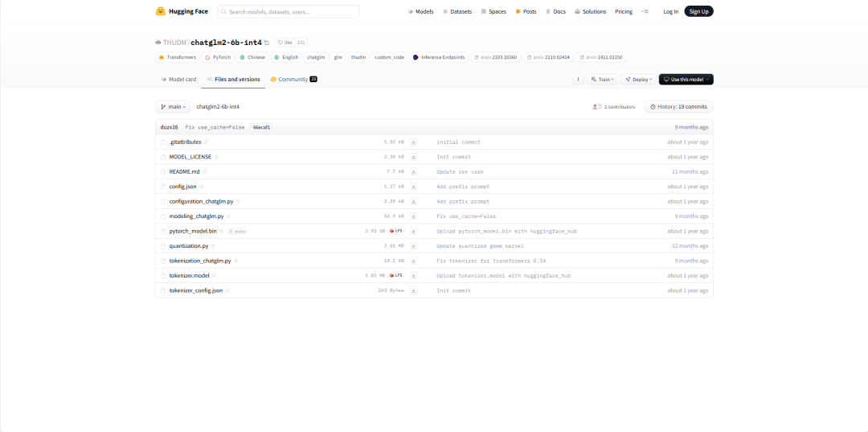Download the config.json file

[414, 187]
